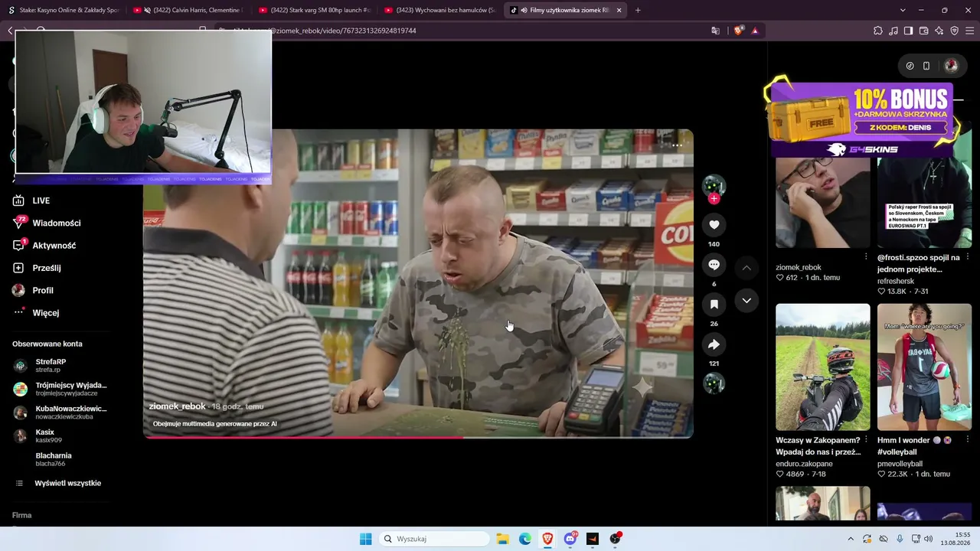Launch Microsoft Edge from the taskbar
This screenshot has height=551, width=980.
pyautogui.click(x=525, y=539)
